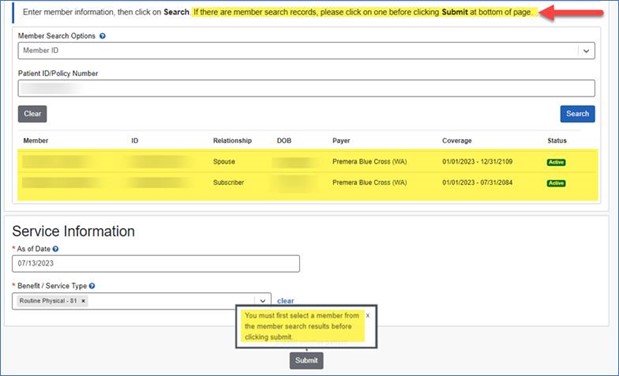Click the Submit button
This screenshot has width=619, height=376.
(306, 360)
